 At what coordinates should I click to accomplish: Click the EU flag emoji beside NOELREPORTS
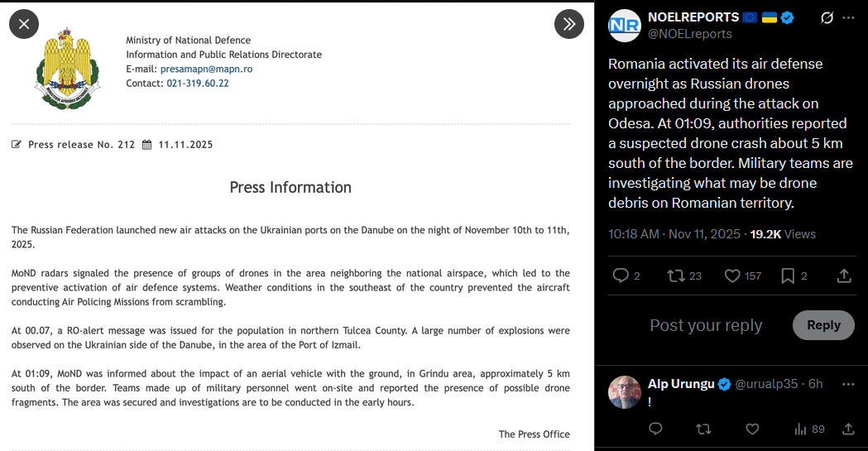(750, 17)
